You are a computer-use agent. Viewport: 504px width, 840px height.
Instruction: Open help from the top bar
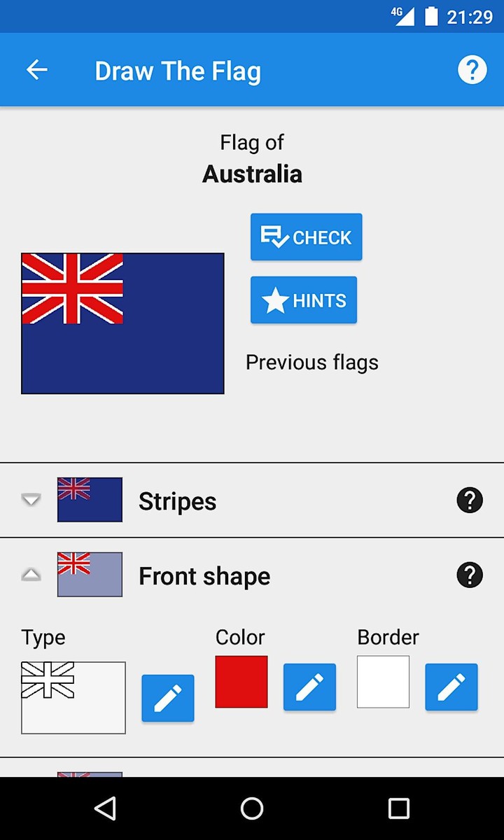click(x=472, y=70)
